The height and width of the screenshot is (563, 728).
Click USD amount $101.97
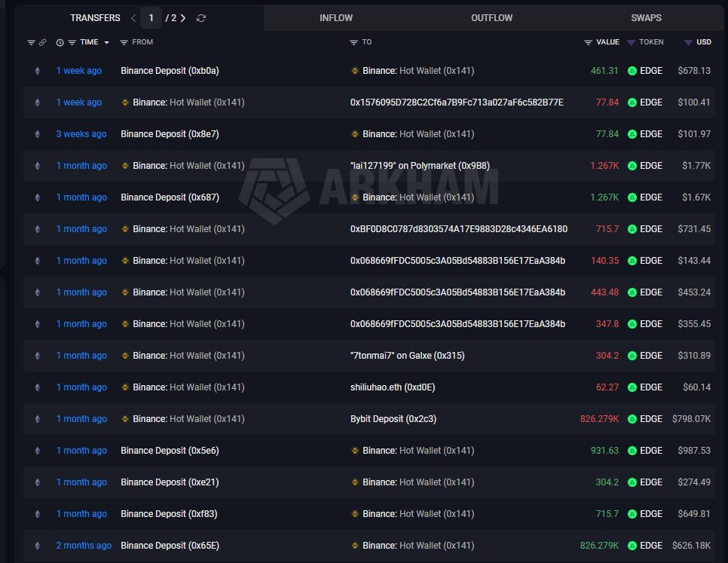click(694, 134)
